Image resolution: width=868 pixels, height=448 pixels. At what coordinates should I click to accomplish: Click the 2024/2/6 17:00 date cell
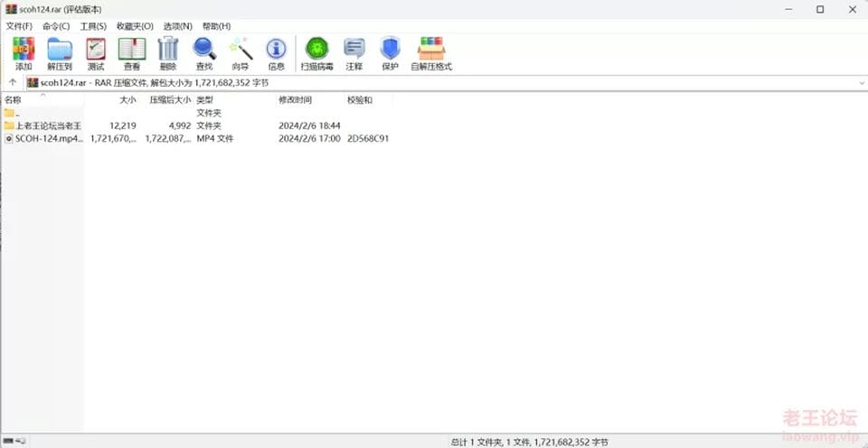(x=309, y=138)
